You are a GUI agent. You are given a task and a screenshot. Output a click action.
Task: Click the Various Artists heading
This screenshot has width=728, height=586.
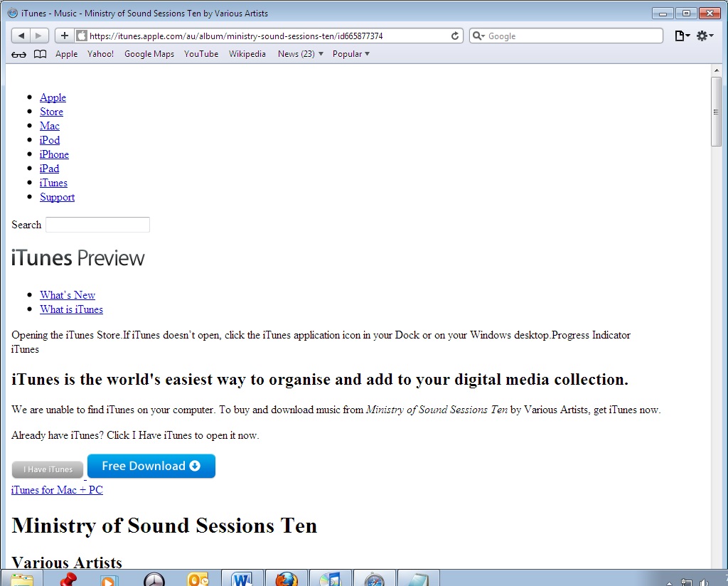66,563
